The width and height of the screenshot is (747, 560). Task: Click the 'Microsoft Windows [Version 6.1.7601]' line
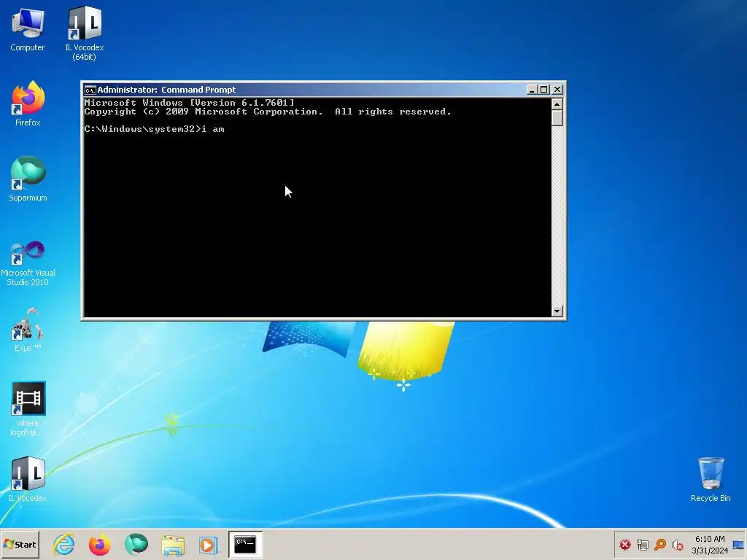click(x=189, y=102)
